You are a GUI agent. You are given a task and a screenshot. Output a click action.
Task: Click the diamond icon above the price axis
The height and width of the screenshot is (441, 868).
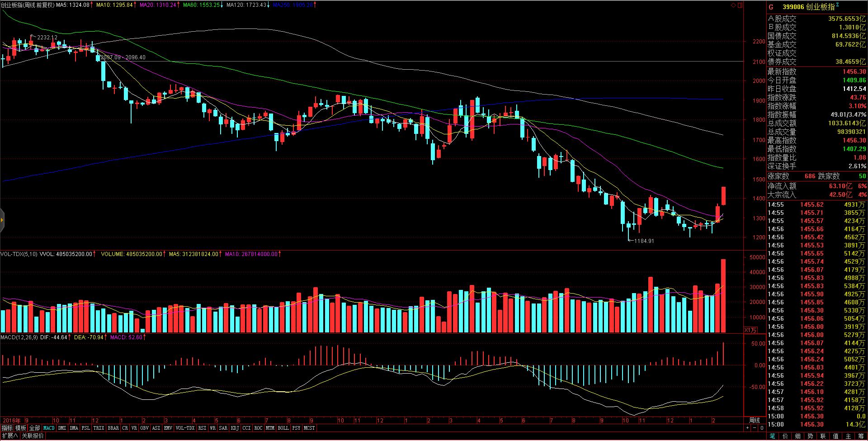[733, 5]
